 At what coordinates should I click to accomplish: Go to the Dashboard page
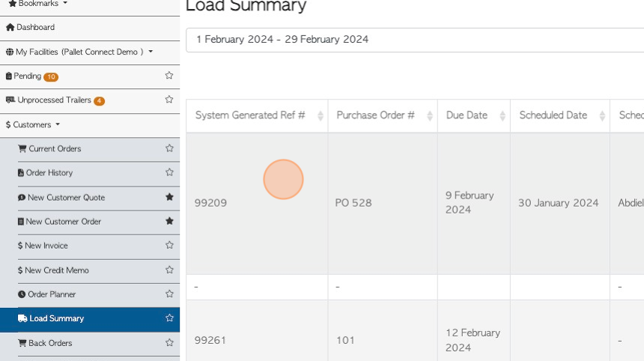[x=31, y=27]
